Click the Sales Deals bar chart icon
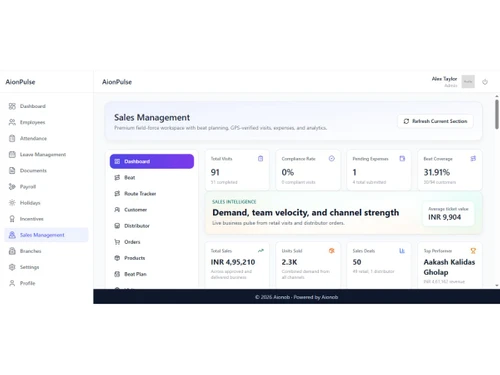Viewport: 500px width, 375px height. click(x=402, y=251)
